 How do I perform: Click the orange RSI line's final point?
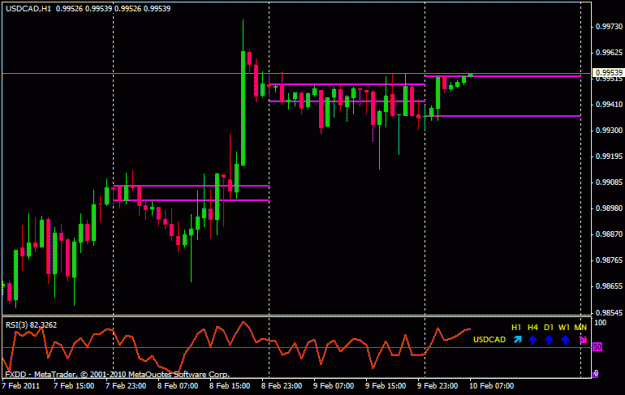pos(470,329)
